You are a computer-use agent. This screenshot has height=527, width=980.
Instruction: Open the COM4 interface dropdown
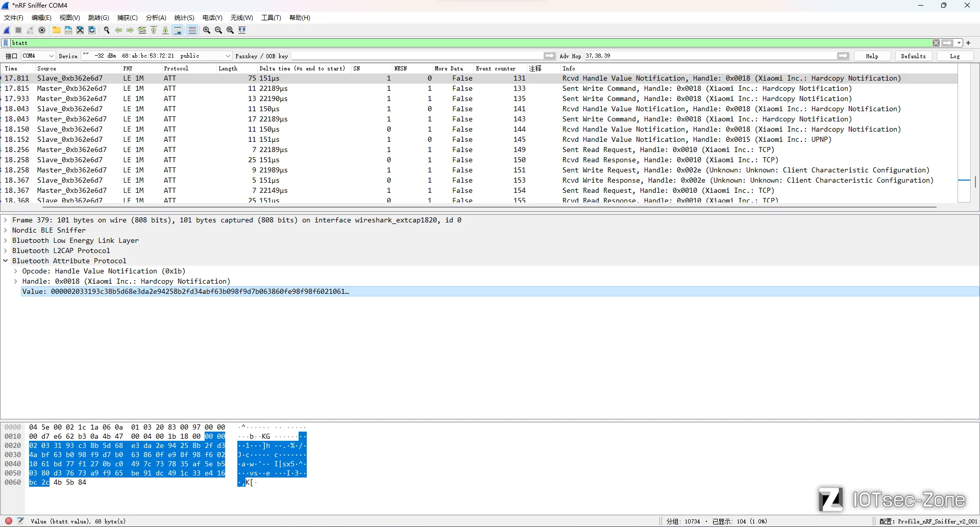[x=38, y=56]
